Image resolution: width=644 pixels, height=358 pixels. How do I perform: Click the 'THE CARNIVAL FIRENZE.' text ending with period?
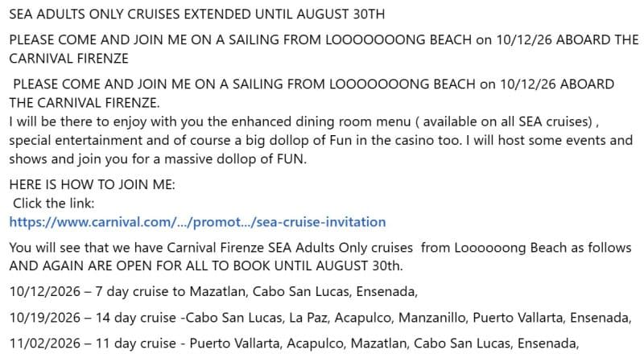tap(85, 103)
